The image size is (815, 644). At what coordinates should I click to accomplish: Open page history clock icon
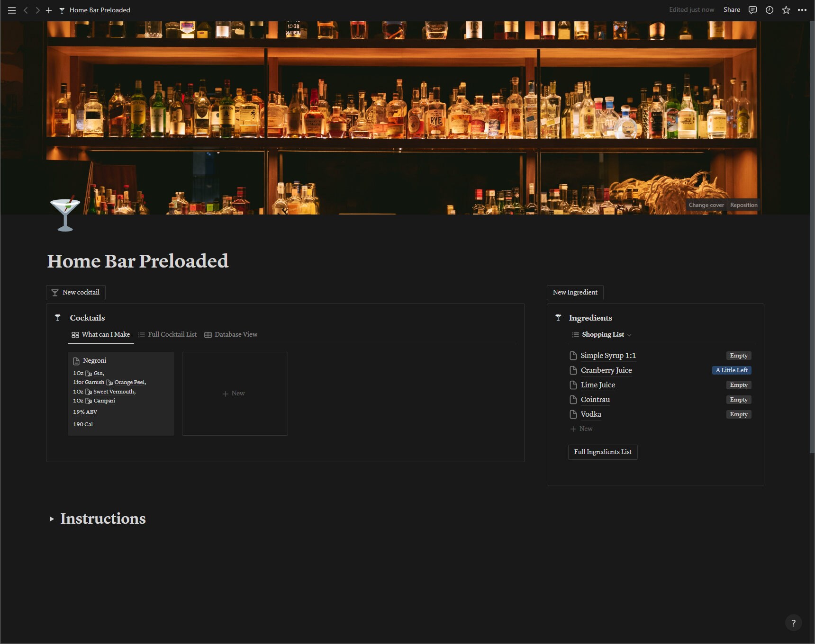[x=770, y=10]
